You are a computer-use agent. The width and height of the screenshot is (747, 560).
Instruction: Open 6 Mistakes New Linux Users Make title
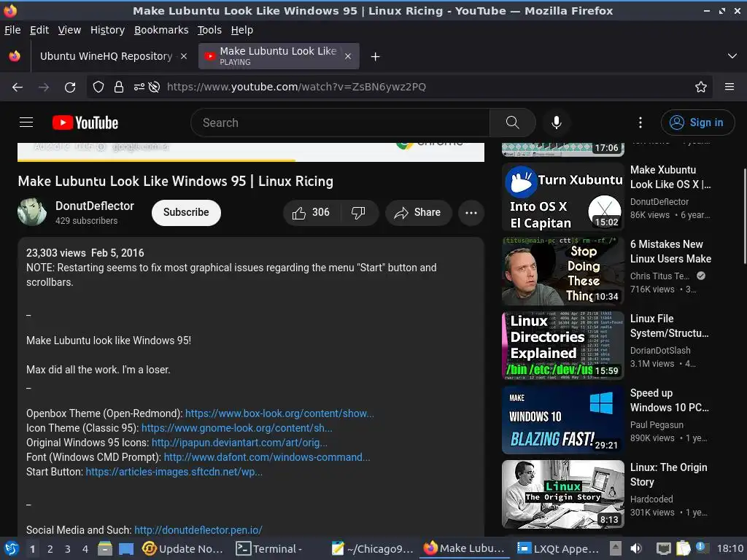pos(671,252)
